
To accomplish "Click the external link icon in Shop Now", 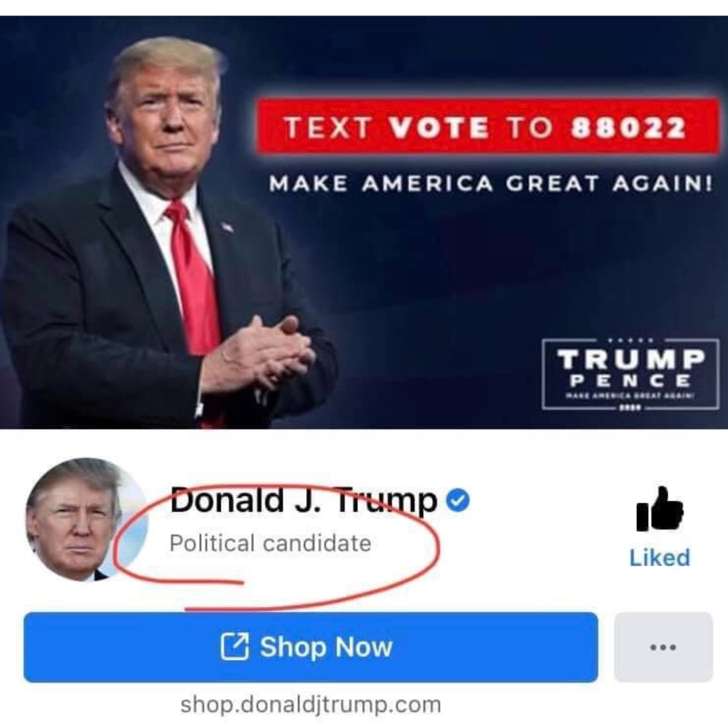I will (234, 646).
